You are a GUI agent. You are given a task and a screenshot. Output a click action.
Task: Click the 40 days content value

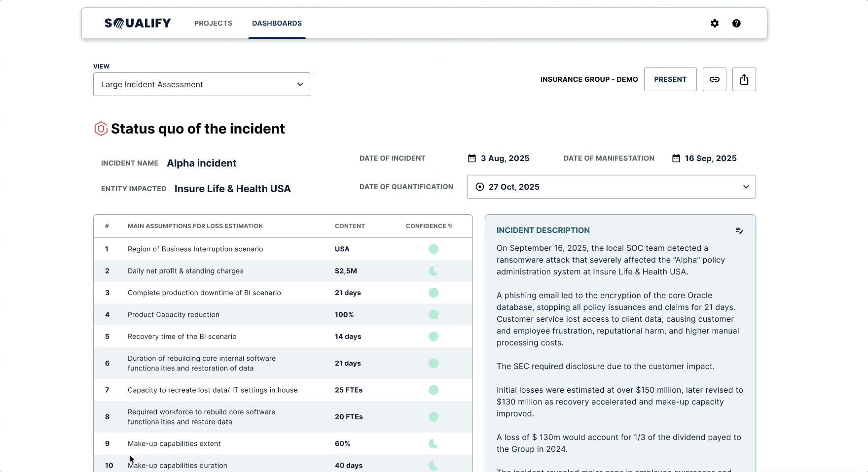coord(349,466)
